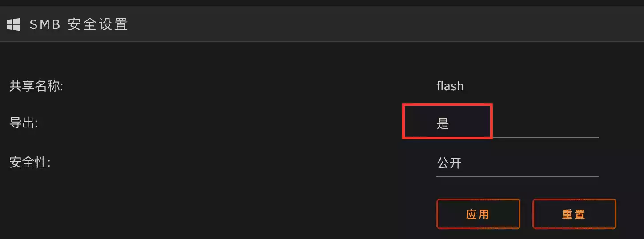Click the Windows logo icon in header
The height and width of the screenshot is (239, 644).
13,24
